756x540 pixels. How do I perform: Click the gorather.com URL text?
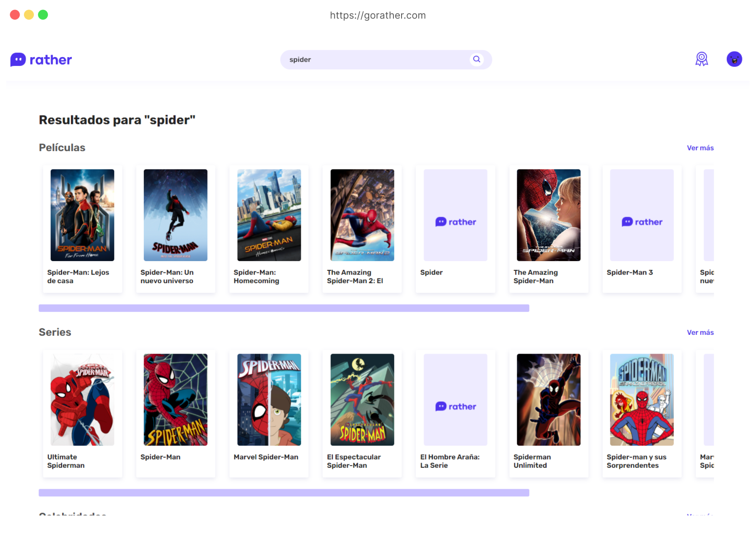click(378, 15)
